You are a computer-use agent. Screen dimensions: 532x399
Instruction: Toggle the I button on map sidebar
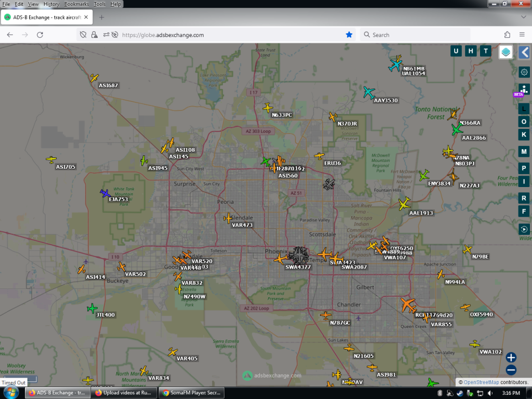[524, 181]
